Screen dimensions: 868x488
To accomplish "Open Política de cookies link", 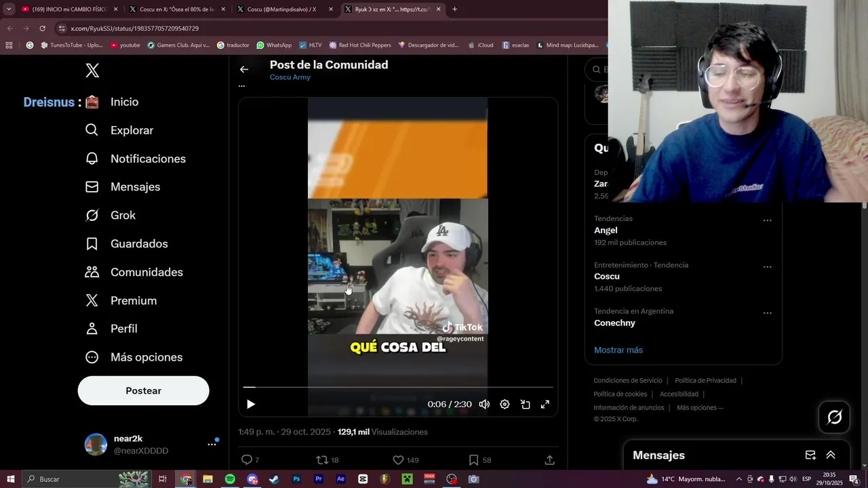I will pos(620,394).
